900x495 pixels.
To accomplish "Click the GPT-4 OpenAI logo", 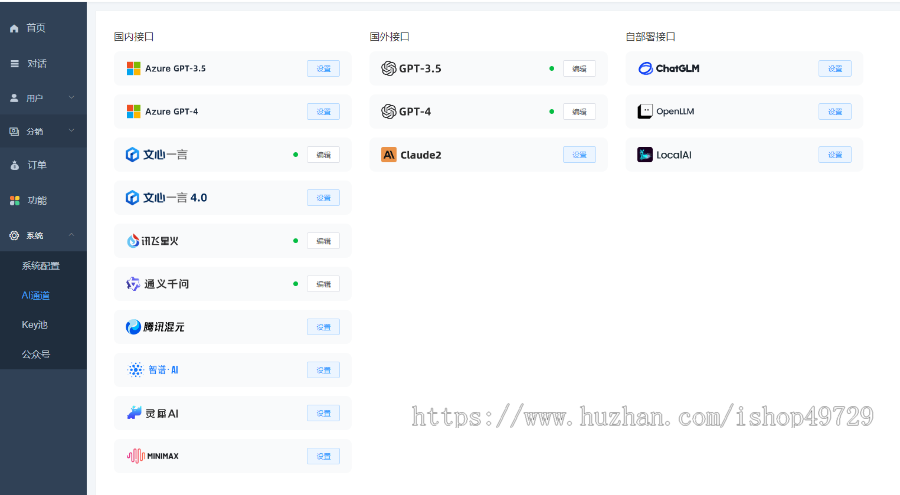I will pyautogui.click(x=389, y=111).
